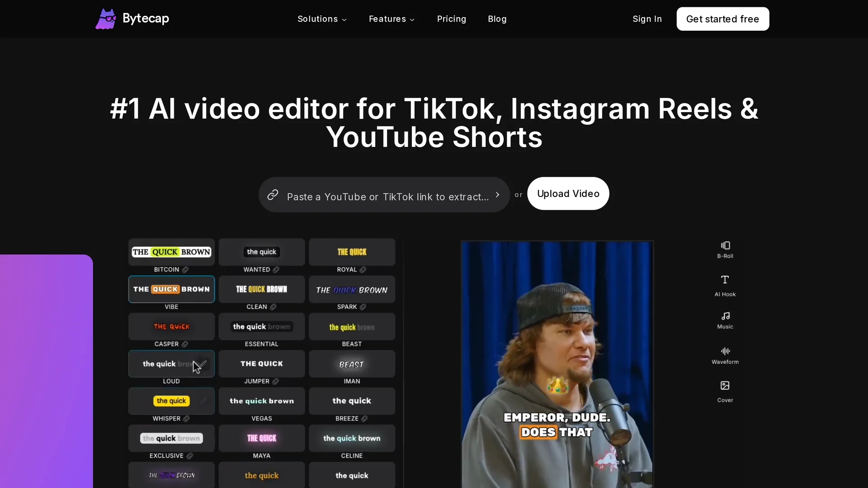The image size is (868, 488).
Task: Click the Get started free button
Action: [x=722, y=19]
